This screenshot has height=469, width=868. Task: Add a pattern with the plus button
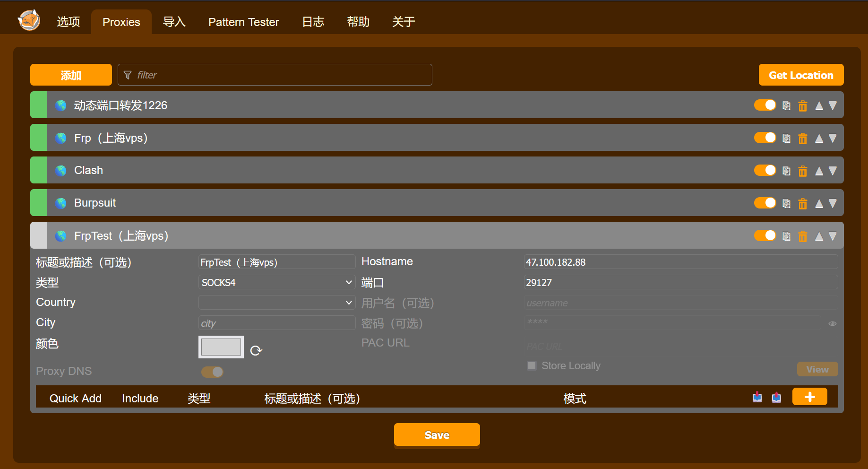point(810,397)
